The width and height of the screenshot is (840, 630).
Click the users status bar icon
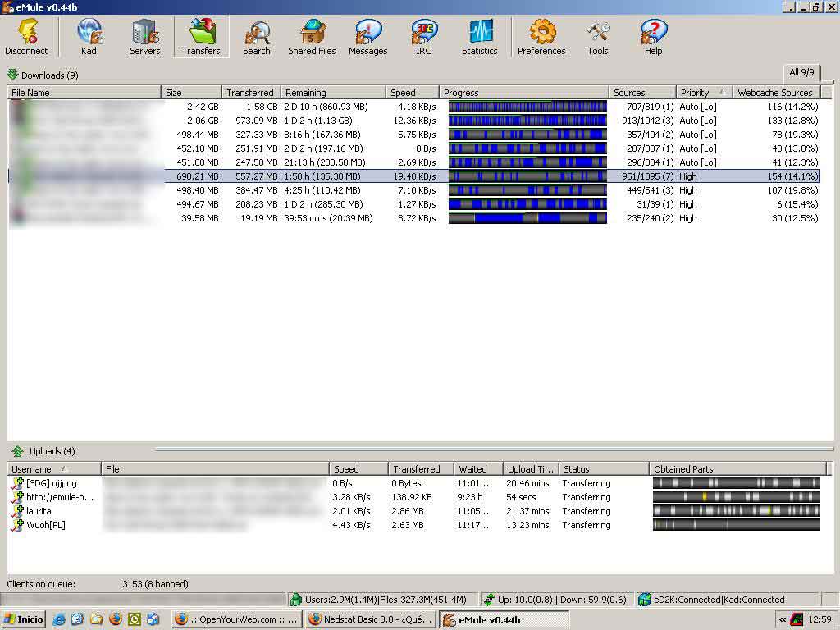[x=295, y=600]
